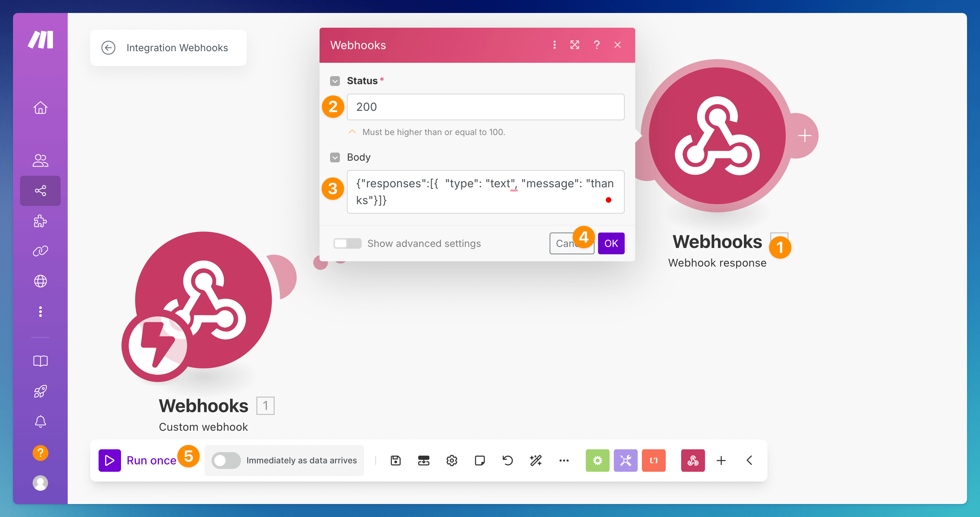Screen dimensions: 980x517
Task: Toggle Show advanced settings switch
Action: tap(347, 243)
